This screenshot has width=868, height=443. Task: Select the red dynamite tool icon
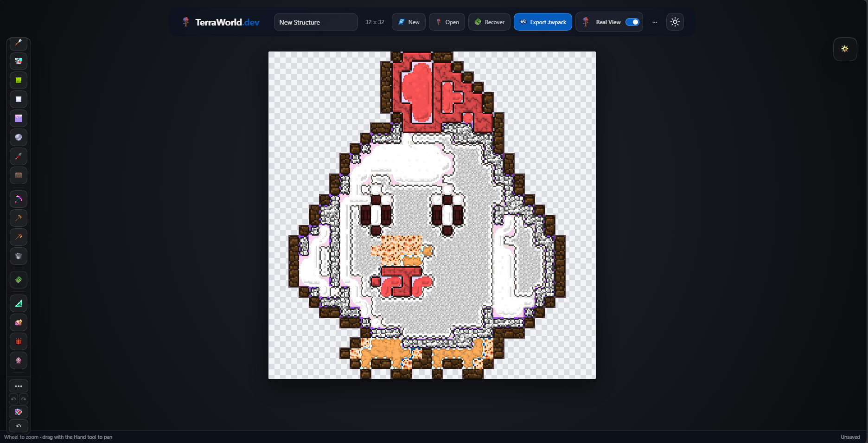click(19, 341)
